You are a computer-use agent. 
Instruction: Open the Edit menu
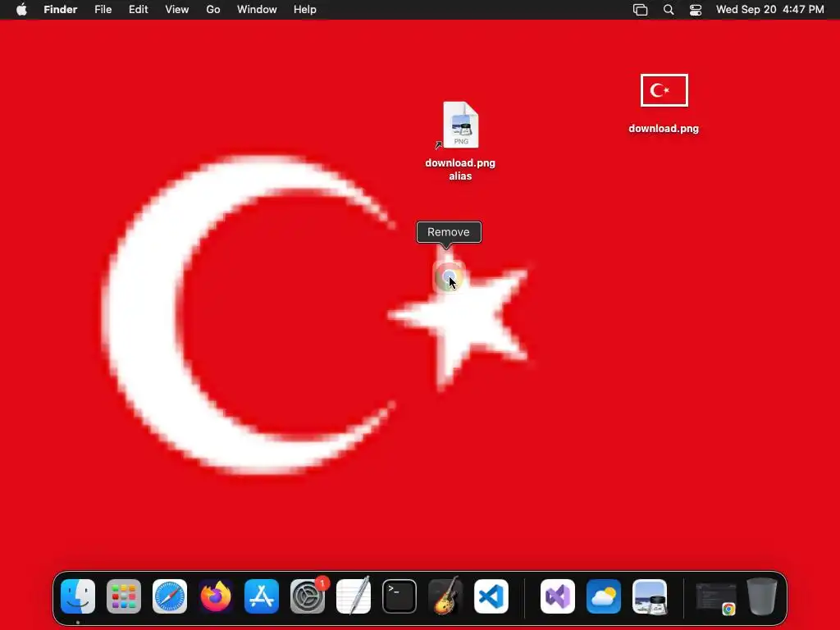[138, 10]
